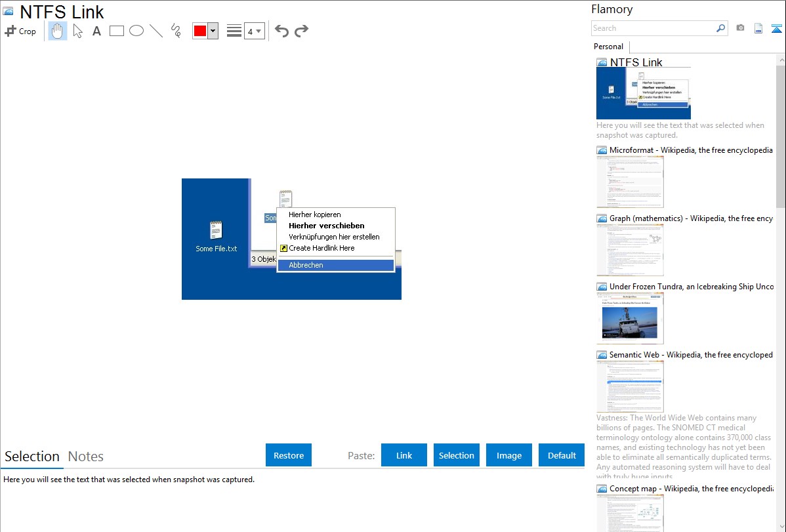Viewport: 786px width, 532px height.
Task: Switch to the Personal tab
Action: point(608,47)
